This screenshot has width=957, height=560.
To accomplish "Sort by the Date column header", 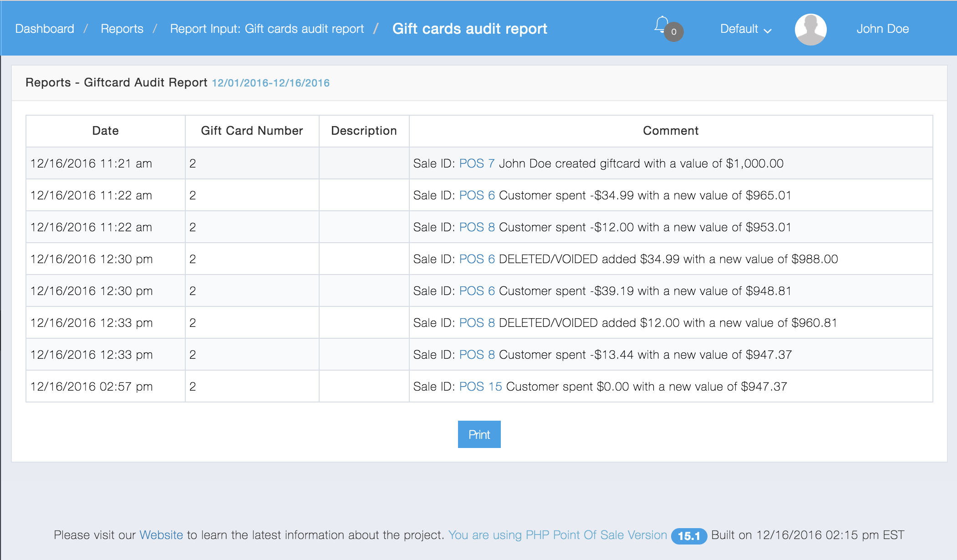I will coord(105,131).
